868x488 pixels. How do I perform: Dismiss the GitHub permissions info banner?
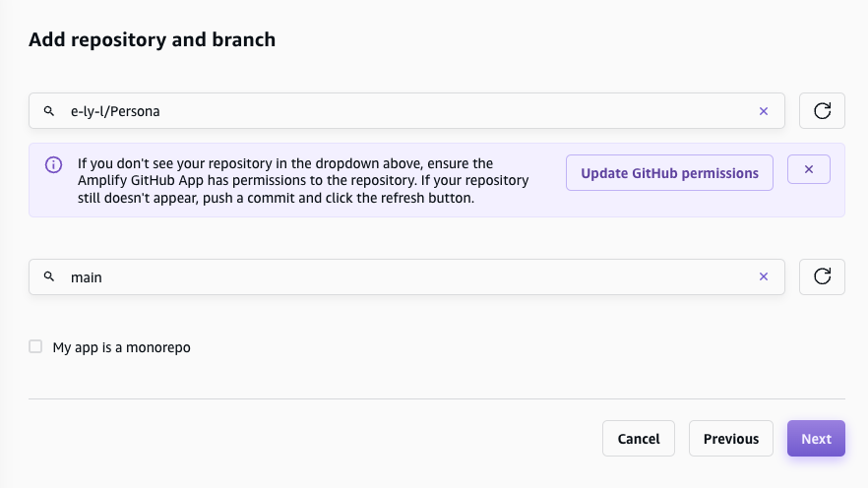809,169
